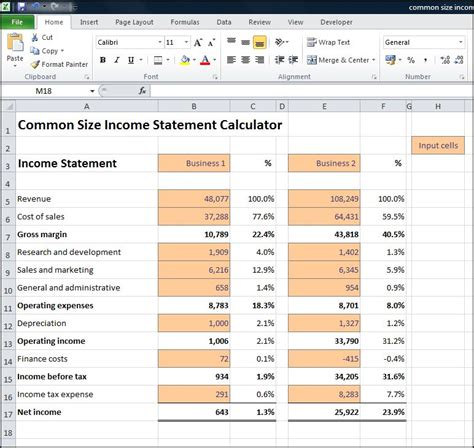
Task: Expand the Merge & Center dropdown arrow
Action: (374, 60)
